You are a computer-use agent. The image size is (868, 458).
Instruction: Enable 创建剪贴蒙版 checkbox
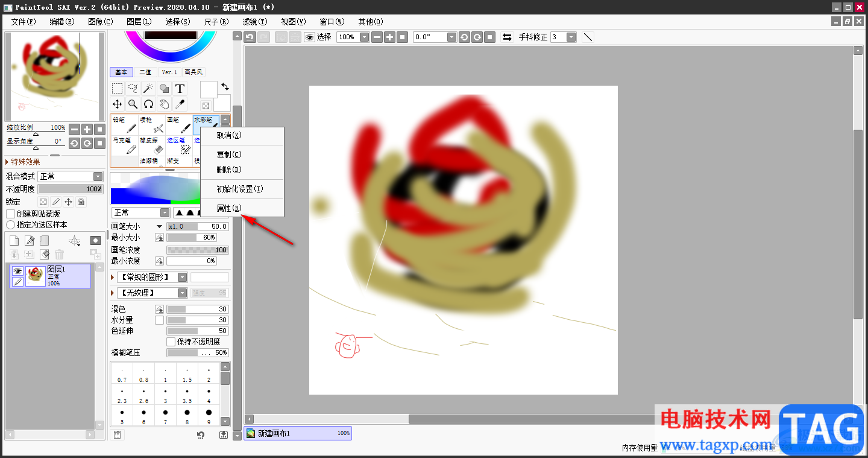coord(11,214)
